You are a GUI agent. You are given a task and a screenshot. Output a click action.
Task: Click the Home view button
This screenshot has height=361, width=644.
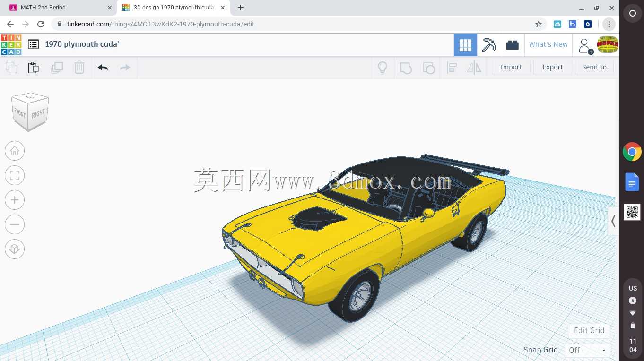[x=15, y=151]
